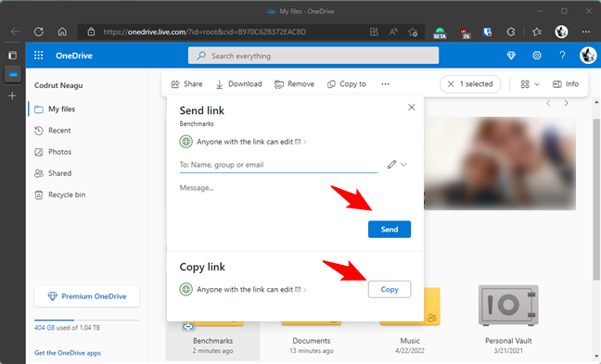Open link settings under Copy link
This screenshot has width=601, height=364.
tap(243, 289)
